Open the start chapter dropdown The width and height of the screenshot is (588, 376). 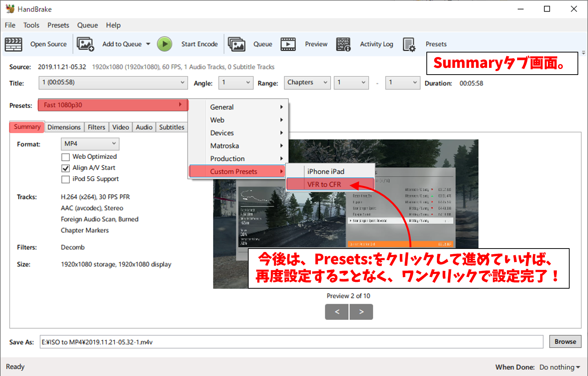(351, 82)
